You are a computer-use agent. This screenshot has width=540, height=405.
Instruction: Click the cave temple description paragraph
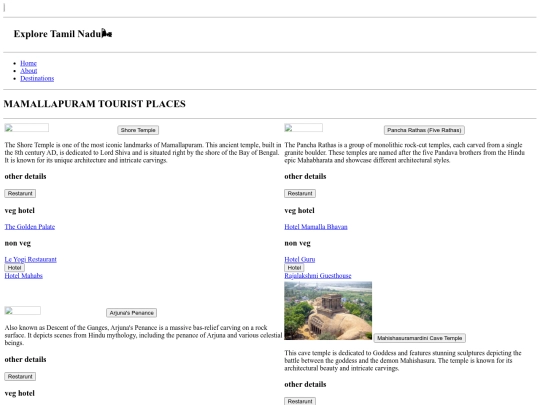coord(403,361)
